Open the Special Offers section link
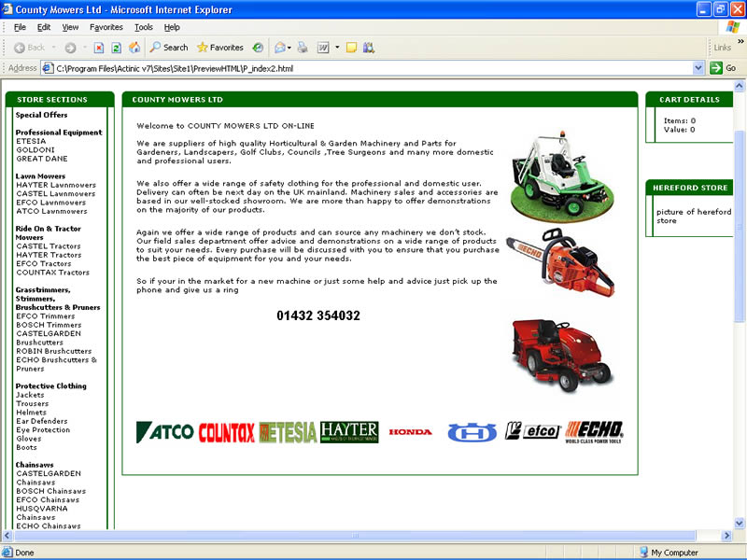 click(41, 115)
